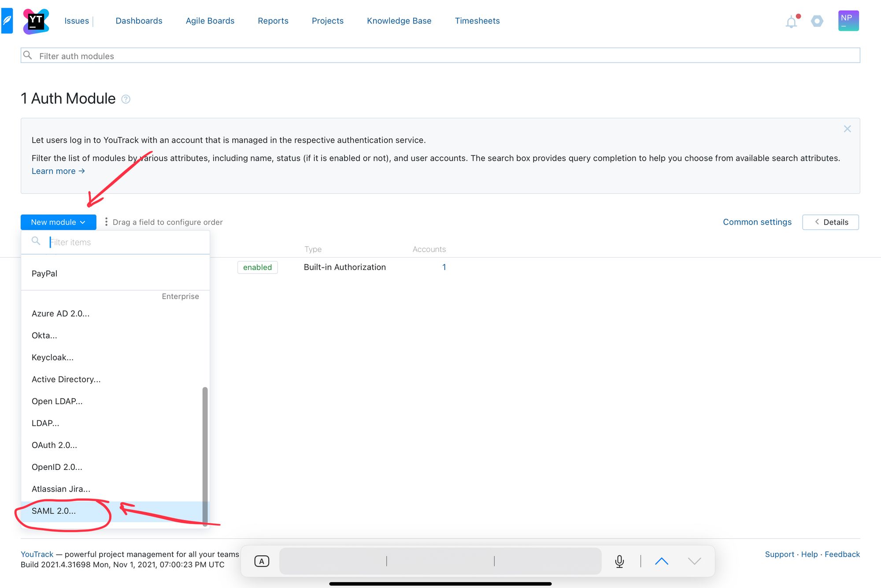The height and width of the screenshot is (588, 881).
Task: Open the YouTrack logo home icon
Action: point(36,21)
